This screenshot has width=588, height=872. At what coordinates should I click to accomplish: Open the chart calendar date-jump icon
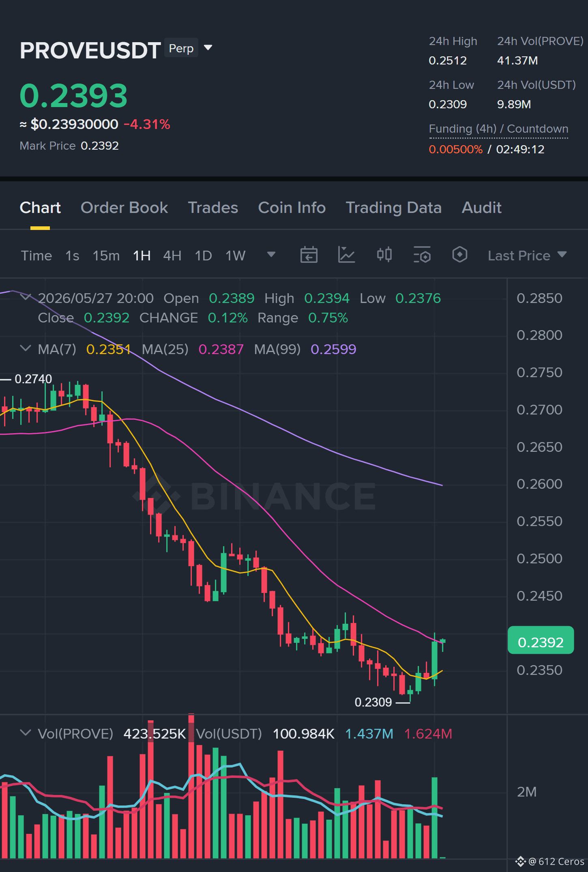[309, 255]
